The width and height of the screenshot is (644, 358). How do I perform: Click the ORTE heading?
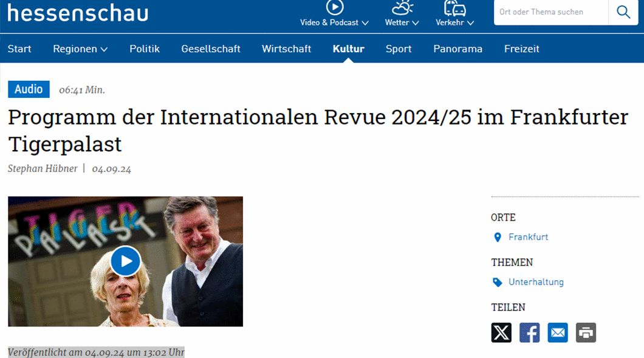click(503, 218)
